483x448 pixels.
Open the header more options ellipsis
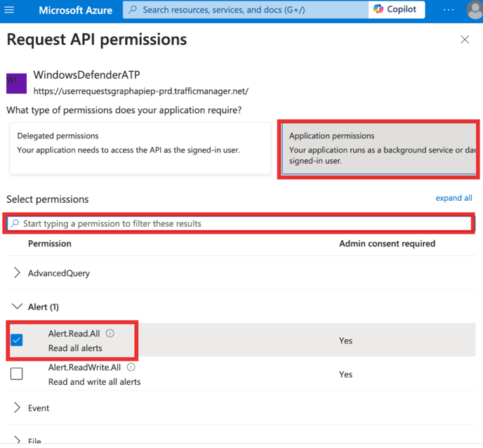pos(448,10)
